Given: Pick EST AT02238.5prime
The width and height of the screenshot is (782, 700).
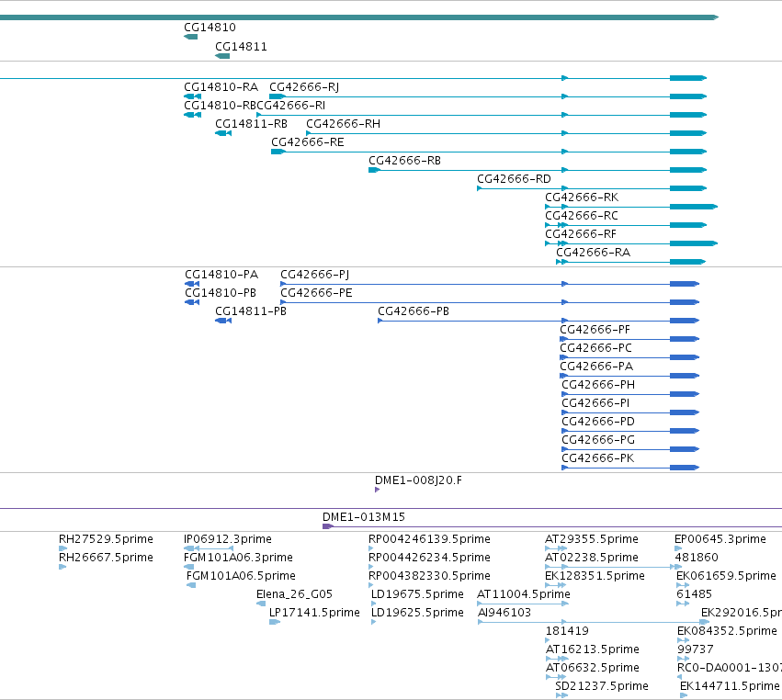Looking at the screenshot, I should [x=592, y=558].
